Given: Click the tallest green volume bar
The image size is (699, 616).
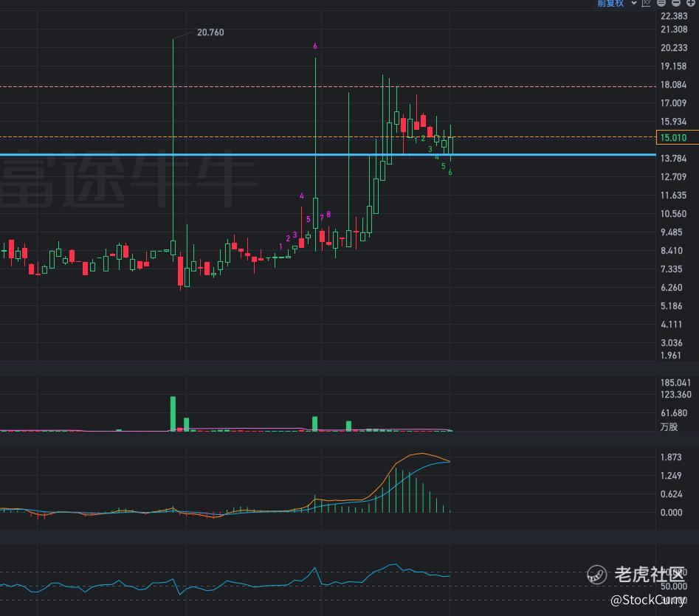Looking at the screenshot, I should (x=173, y=413).
